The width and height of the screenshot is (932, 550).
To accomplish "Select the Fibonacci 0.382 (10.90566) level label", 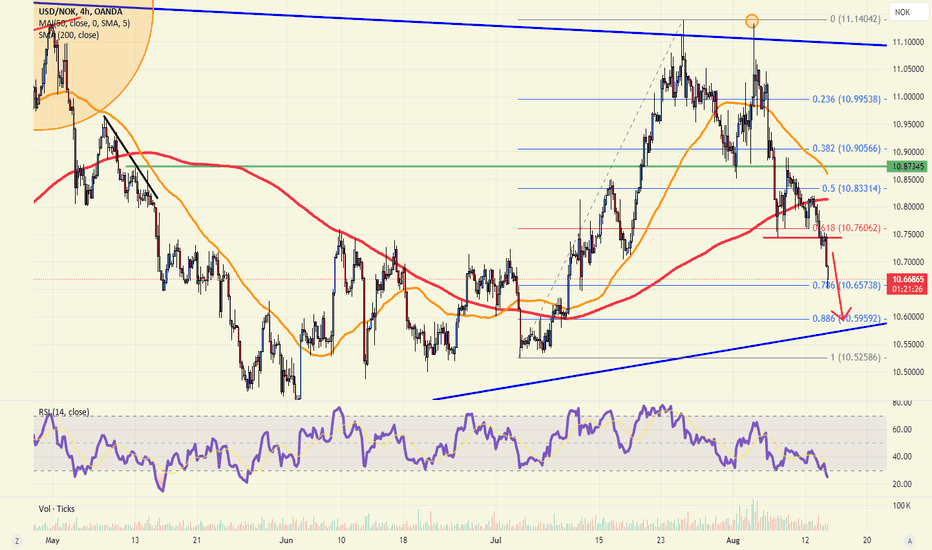I will coord(846,149).
